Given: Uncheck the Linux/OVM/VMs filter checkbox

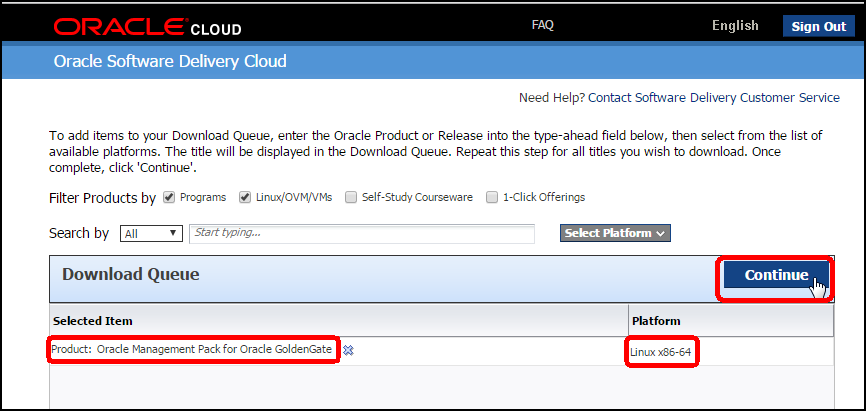Looking at the screenshot, I should [x=245, y=197].
